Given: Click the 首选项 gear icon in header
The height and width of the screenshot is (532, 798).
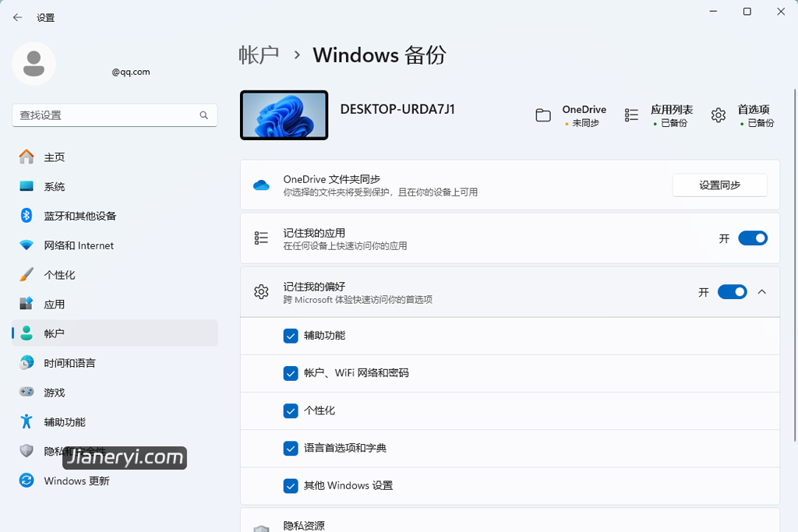Looking at the screenshot, I should [x=718, y=115].
